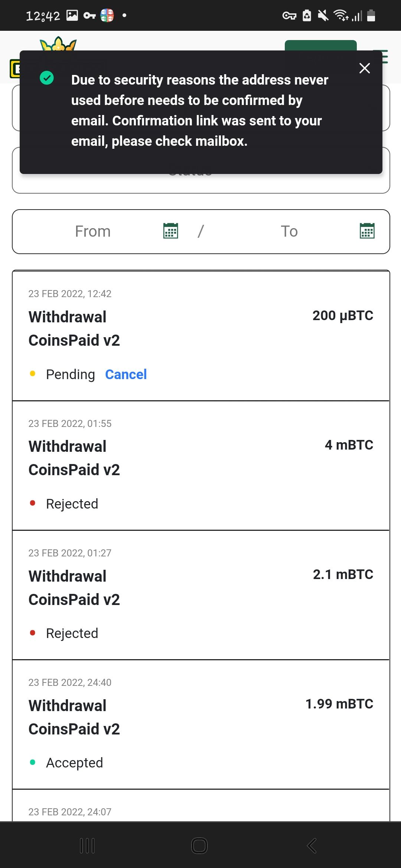The image size is (401, 868).
Task: Tap the VPN key status icon
Action: (289, 16)
